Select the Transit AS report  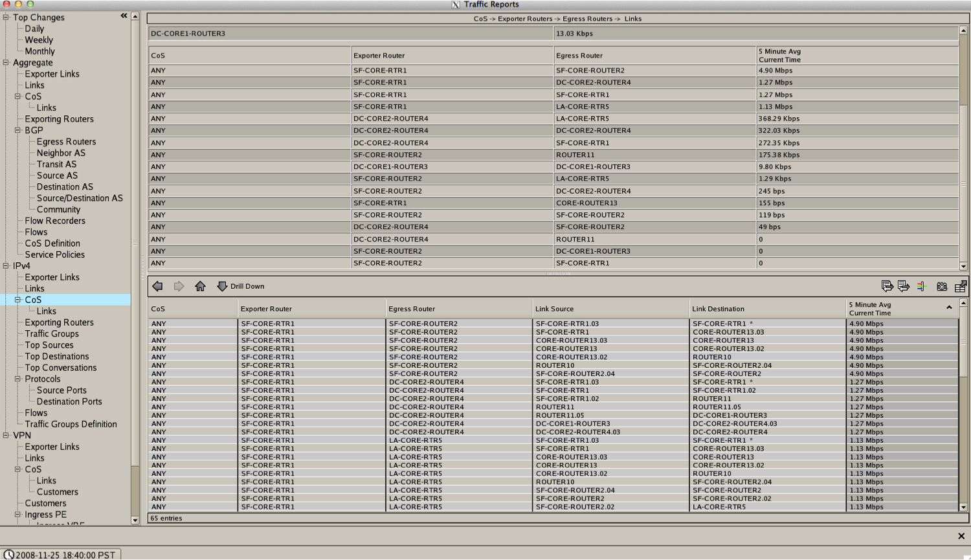[56, 164]
